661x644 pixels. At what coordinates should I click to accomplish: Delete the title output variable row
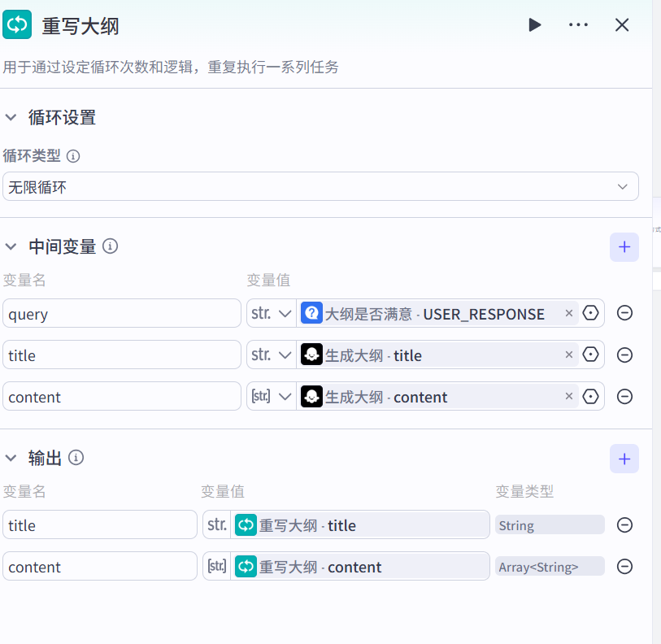624,525
